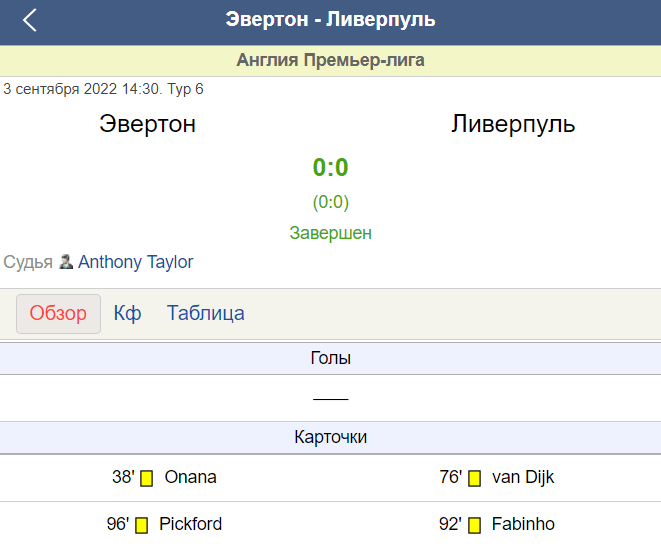Click the referee icon beside Anthony Taylor
This screenshot has width=661, height=546.
(65, 262)
